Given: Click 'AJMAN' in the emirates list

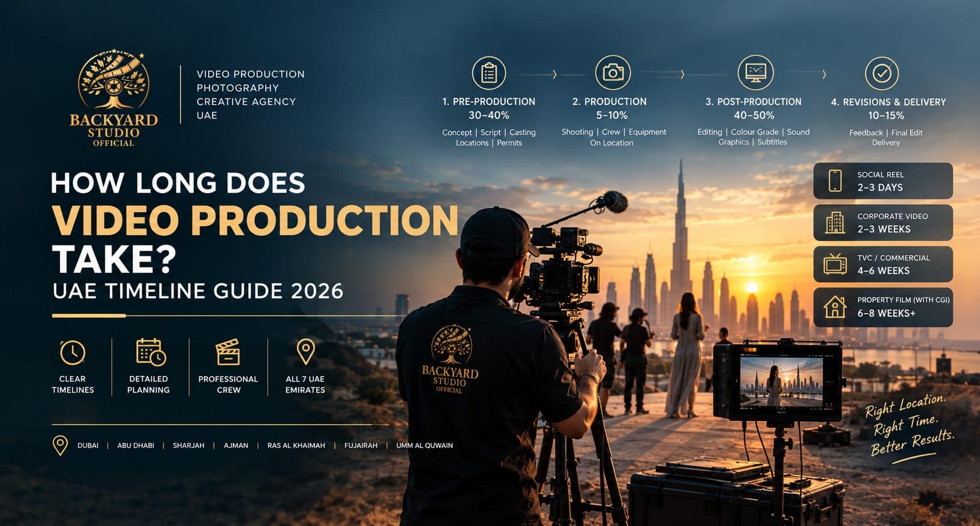Looking at the screenshot, I should [x=236, y=445].
